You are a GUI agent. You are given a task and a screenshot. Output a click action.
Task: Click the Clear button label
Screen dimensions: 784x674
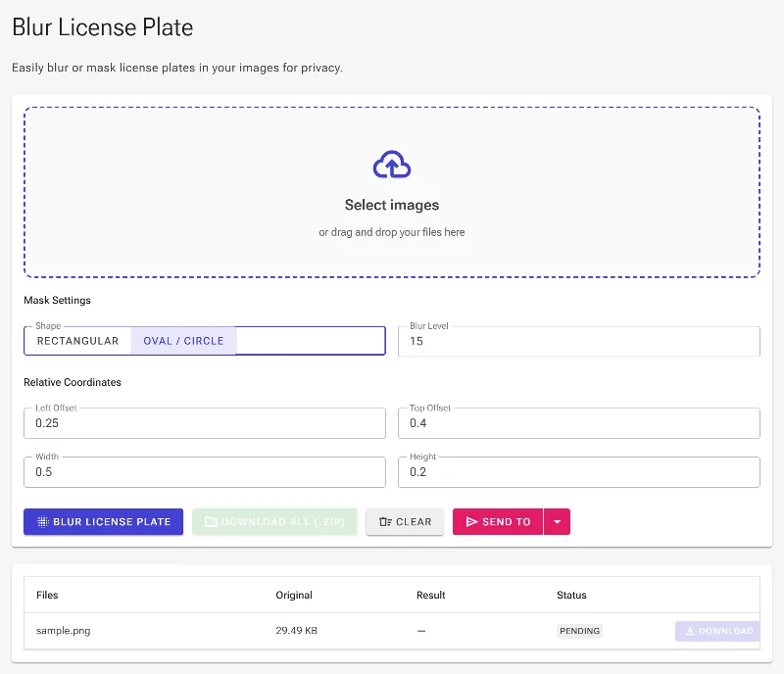pyautogui.click(x=414, y=522)
